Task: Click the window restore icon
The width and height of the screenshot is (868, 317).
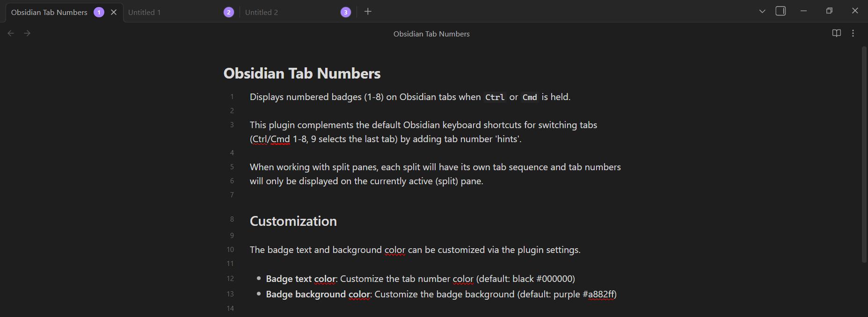Action: [829, 10]
